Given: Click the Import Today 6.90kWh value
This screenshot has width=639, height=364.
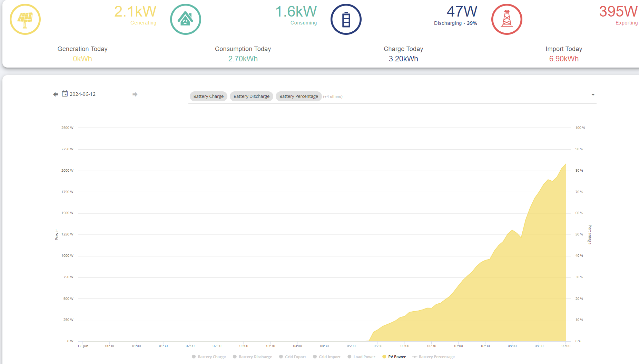Looking at the screenshot, I should pos(564,59).
